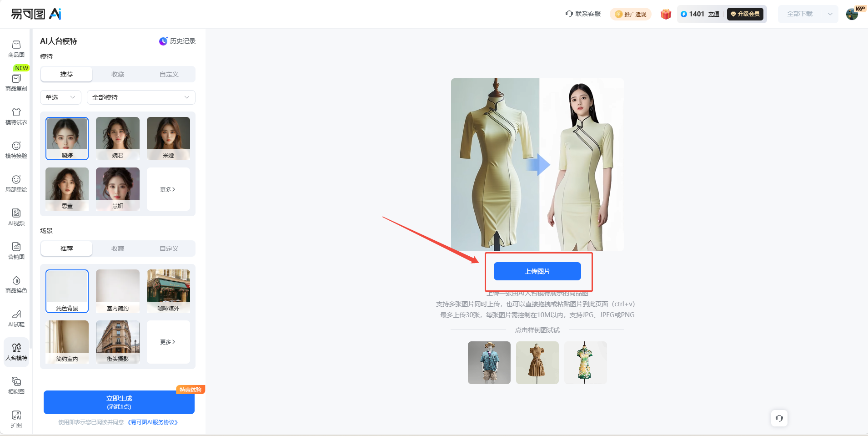Select model 思萱

tap(67, 189)
